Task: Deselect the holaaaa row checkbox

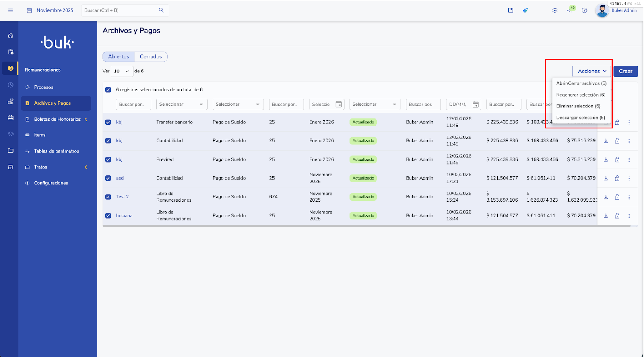Action: click(x=108, y=216)
